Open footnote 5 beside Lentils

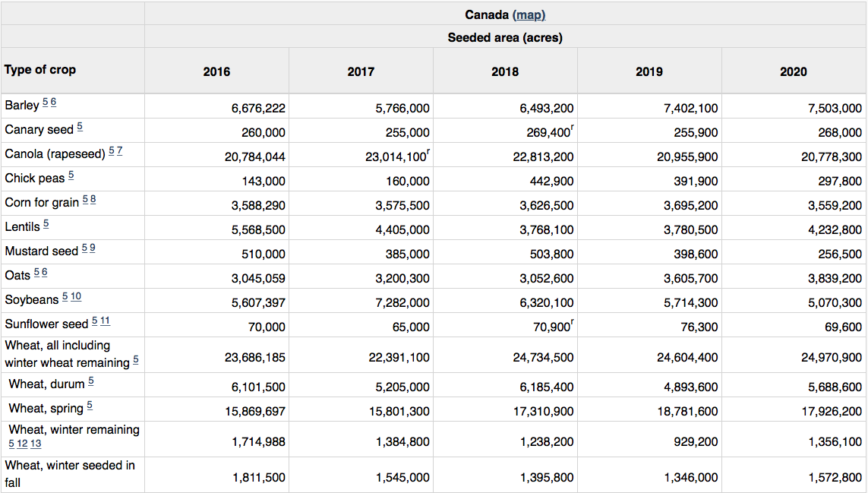tap(46, 224)
